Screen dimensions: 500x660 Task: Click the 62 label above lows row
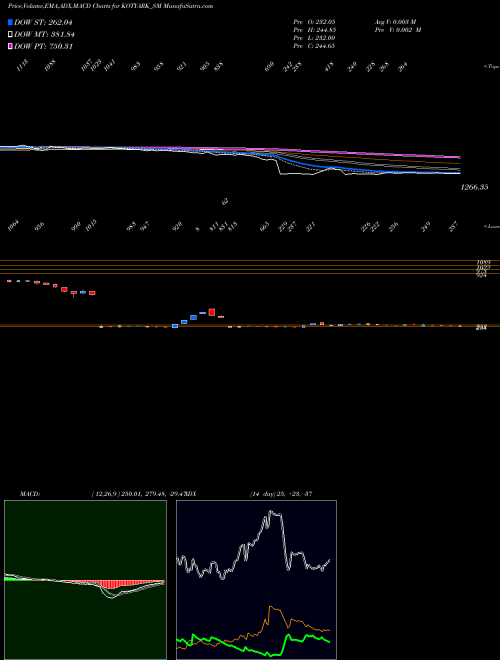[225, 202]
